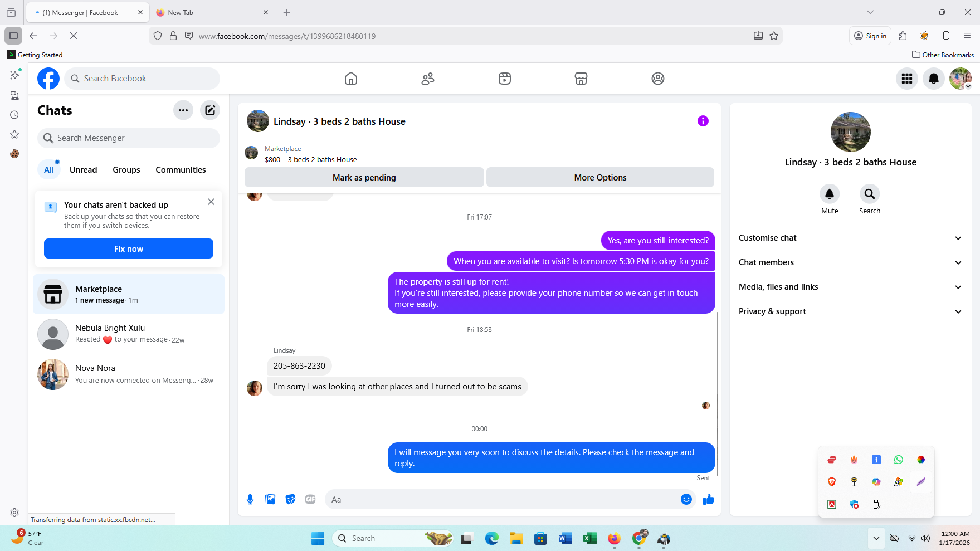
Task: Record a voice clip with microphone icon
Action: coord(250,499)
